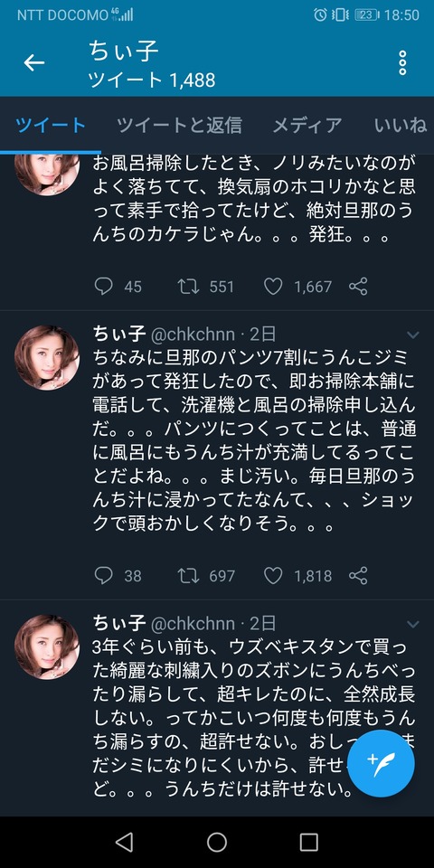Expand options chevron on Uzbekistan tweet
Viewport: 434px width, 868px height.
(x=413, y=625)
